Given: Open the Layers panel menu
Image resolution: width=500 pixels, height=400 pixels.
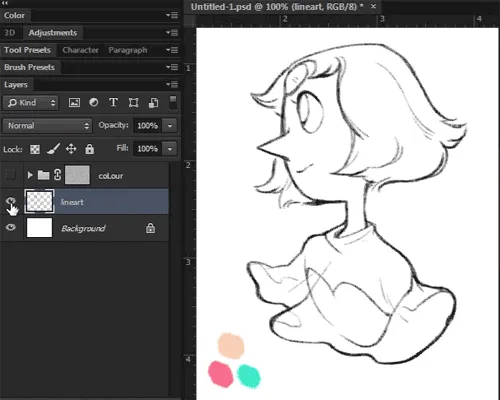Looking at the screenshot, I should [172, 85].
